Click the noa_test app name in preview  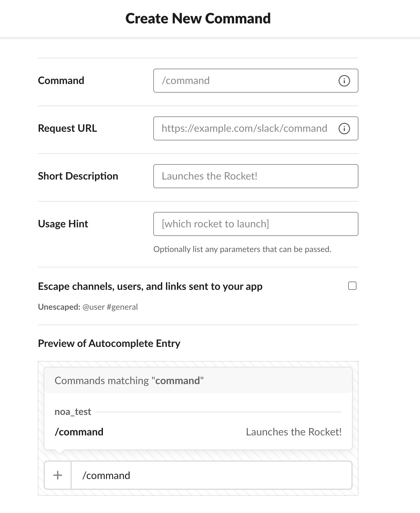click(x=73, y=412)
